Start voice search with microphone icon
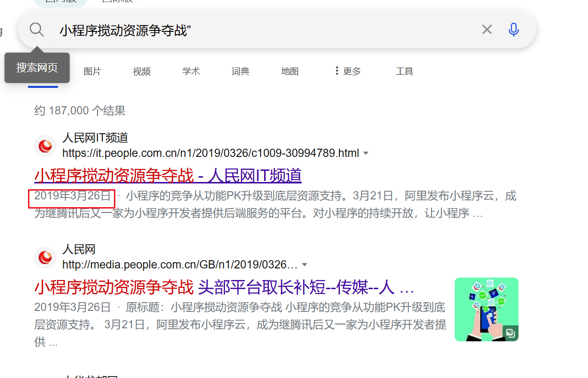Image resolution: width=588 pixels, height=378 pixels. tap(514, 30)
